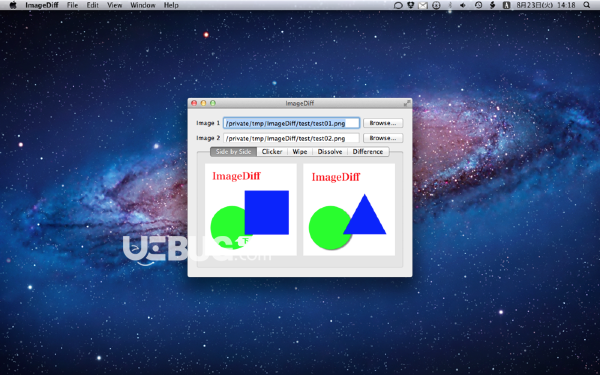The image size is (600, 375).
Task: Zoom ImageDiff window with green button
Action: [213, 103]
